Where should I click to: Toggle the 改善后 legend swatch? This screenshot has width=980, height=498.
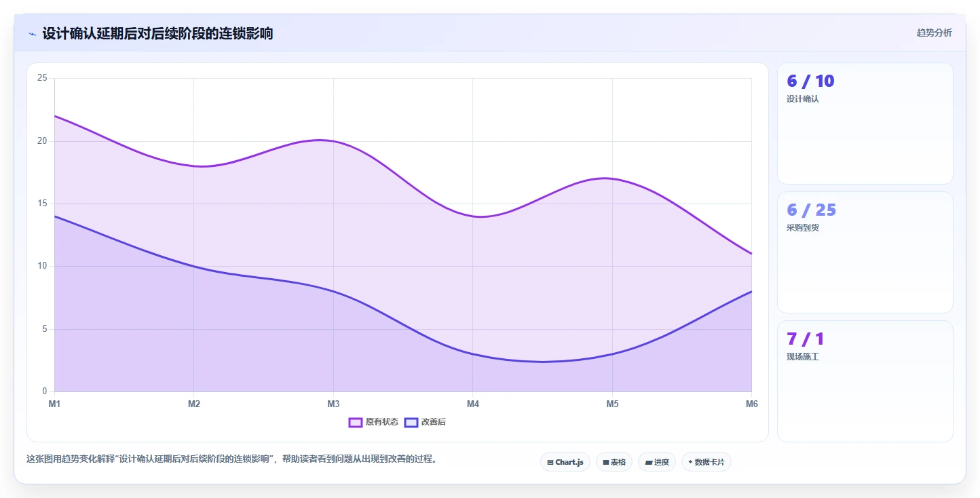[411, 422]
